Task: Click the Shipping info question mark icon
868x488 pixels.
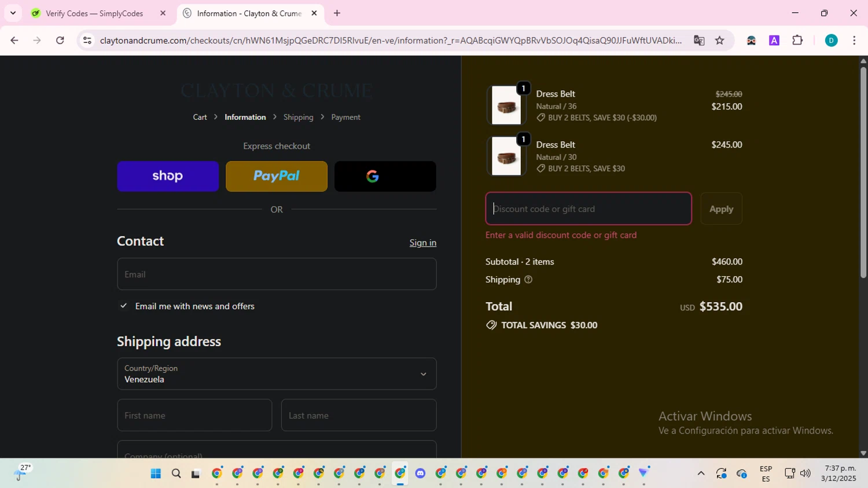Action: [x=528, y=280]
